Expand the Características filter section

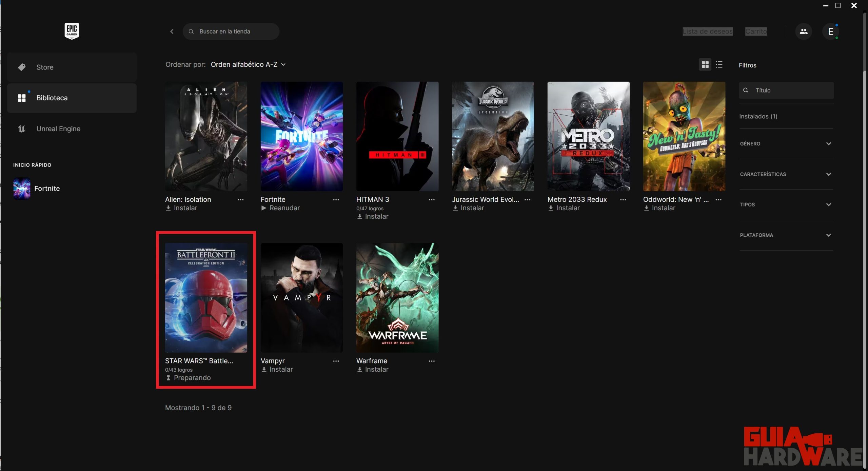point(786,174)
